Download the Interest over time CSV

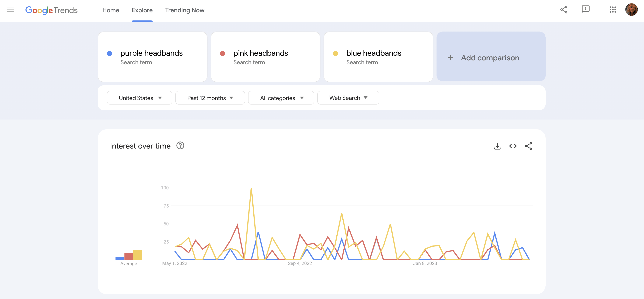pyautogui.click(x=497, y=146)
